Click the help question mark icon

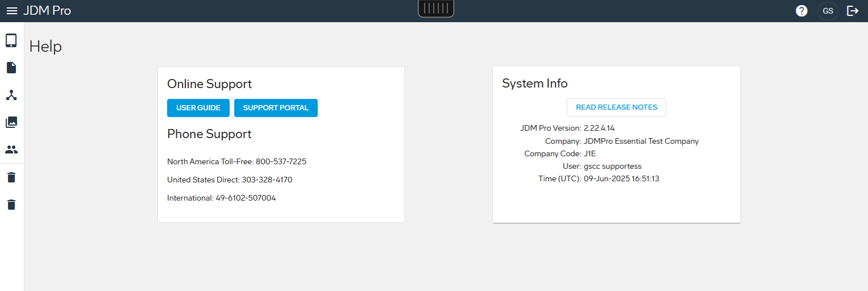tap(801, 11)
